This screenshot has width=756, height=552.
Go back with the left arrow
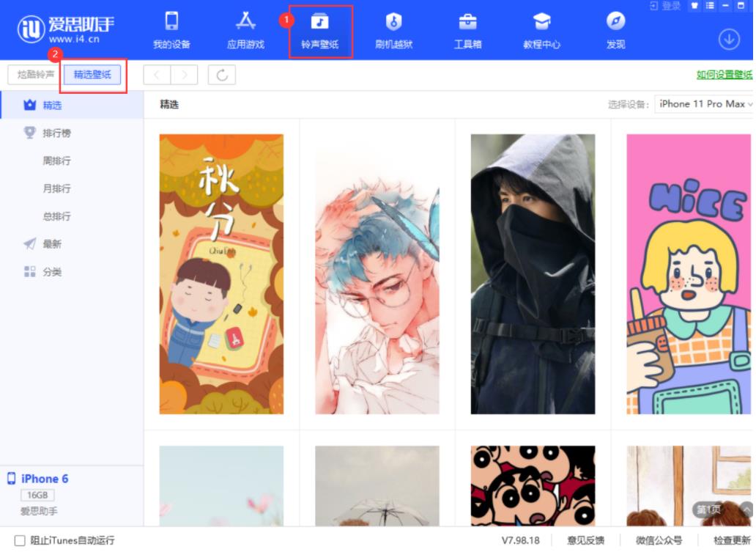coord(157,75)
